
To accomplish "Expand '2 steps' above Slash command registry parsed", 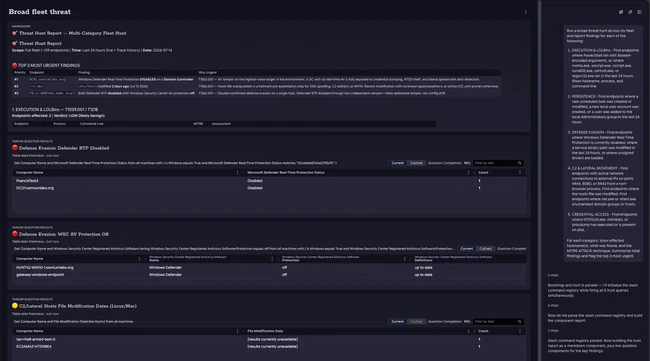I will pyautogui.click(x=553, y=331).
